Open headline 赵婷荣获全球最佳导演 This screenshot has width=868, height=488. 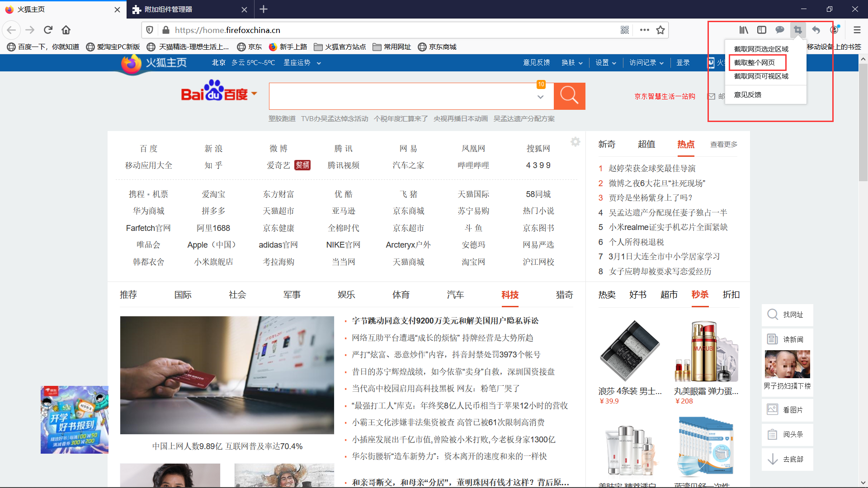(652, 168)
